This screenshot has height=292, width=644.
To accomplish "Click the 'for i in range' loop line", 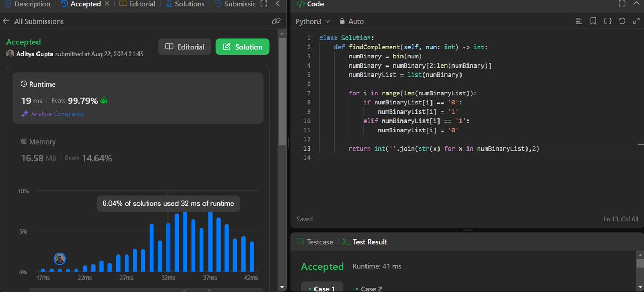I will pos(412,93).
